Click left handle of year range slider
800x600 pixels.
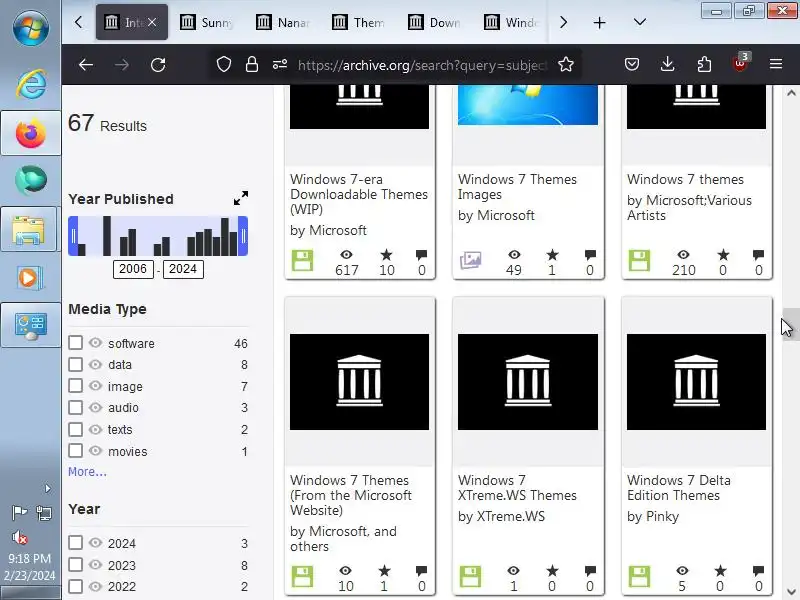pos(73,236)
